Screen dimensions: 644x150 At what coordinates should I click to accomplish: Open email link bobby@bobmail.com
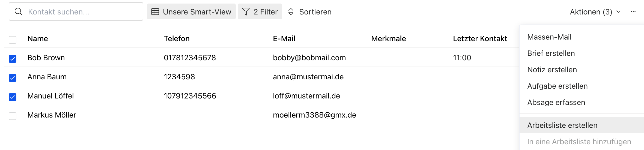point(309,58)
